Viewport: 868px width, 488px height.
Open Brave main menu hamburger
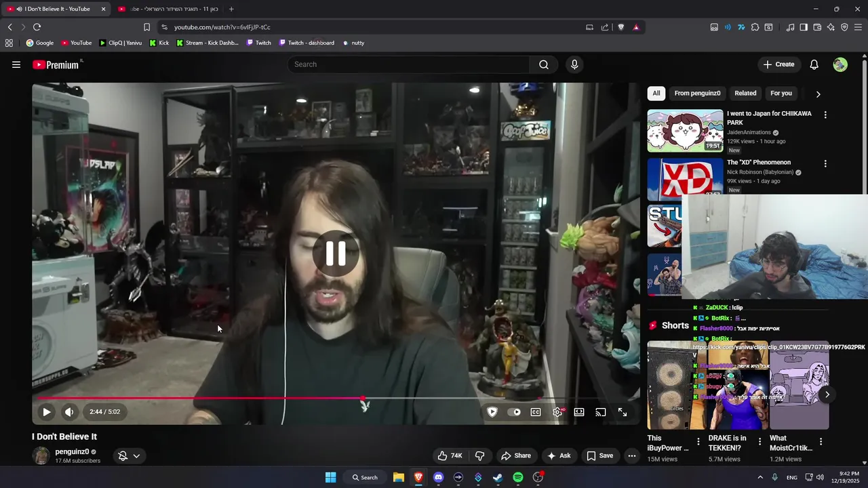(x=858, y=27)
